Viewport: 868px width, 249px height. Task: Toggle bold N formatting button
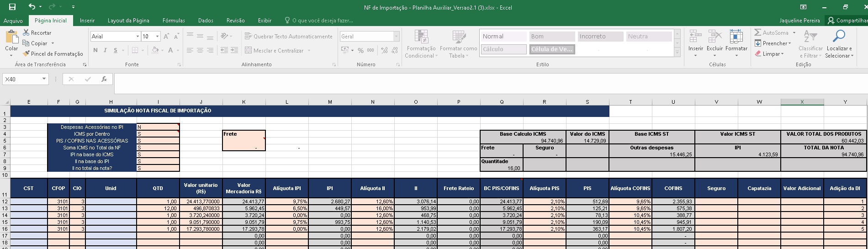point(95,50)
